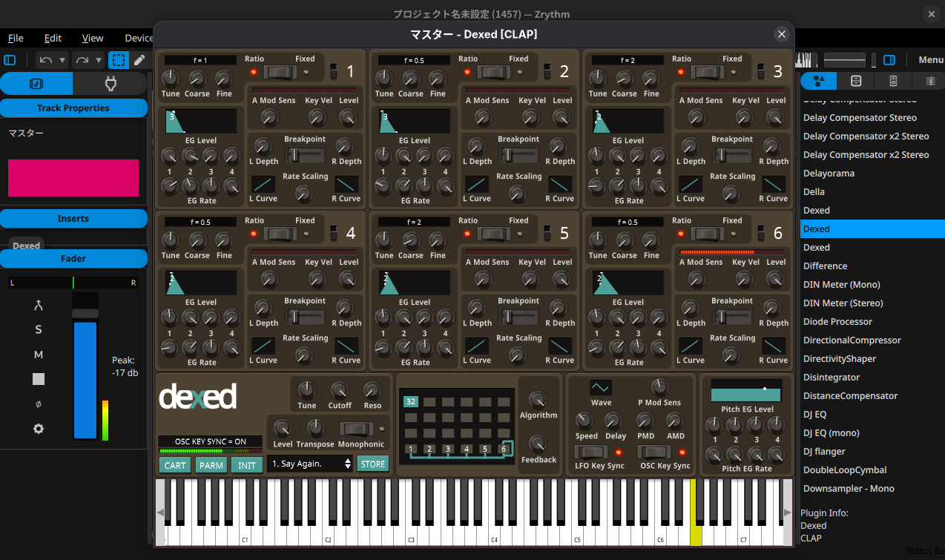Flip the Ratio/Fixed switch on operator 4
The height and width of the screenshot is (560, 945).
(x=280, y=234)
